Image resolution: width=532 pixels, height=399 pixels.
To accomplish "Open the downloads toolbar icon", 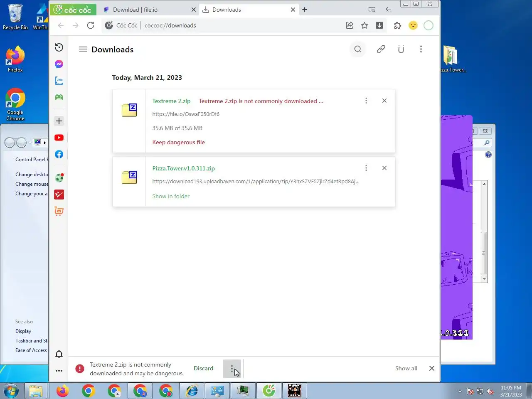I will coord(379,25).
